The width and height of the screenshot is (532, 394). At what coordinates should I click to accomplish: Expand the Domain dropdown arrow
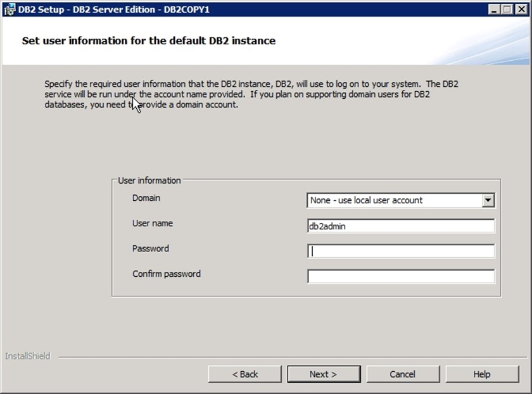click(488, 200)
